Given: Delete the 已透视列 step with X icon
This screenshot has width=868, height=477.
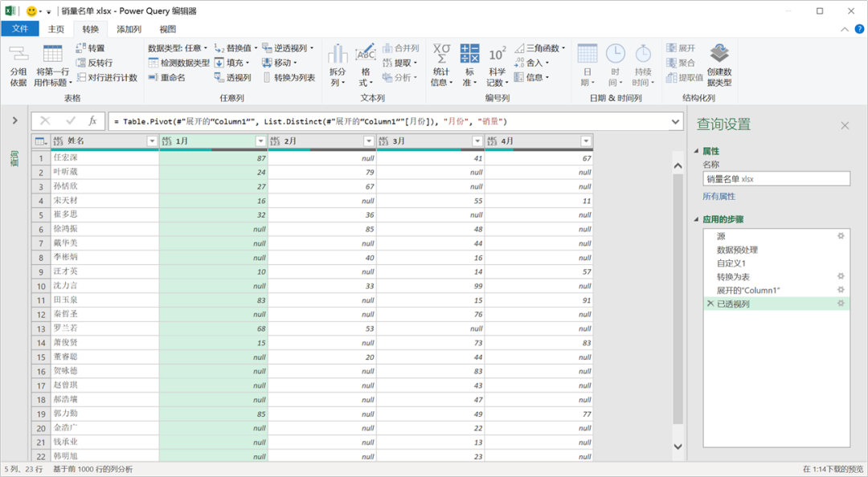Looking at the screenshot, I should coord(709,304).
